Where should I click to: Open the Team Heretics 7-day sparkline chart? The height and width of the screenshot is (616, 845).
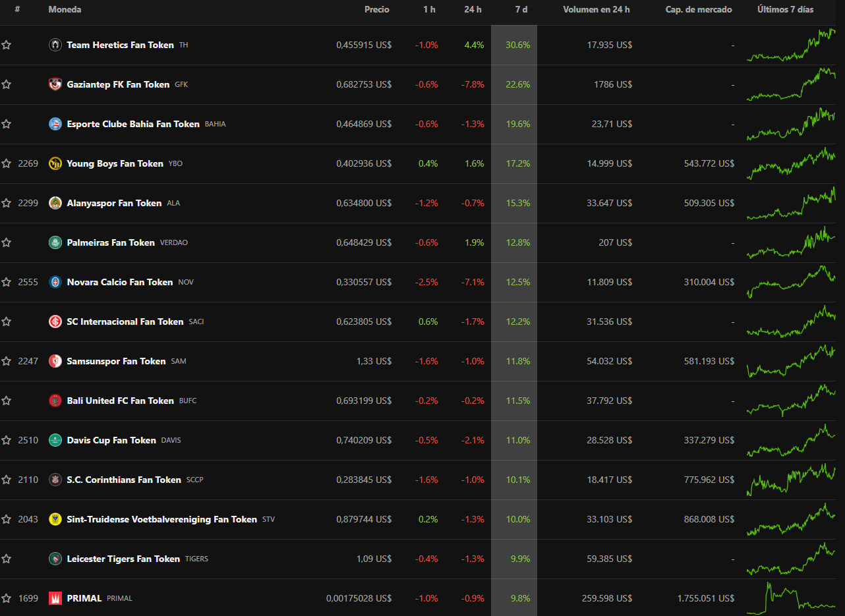[x=791, y=45]
